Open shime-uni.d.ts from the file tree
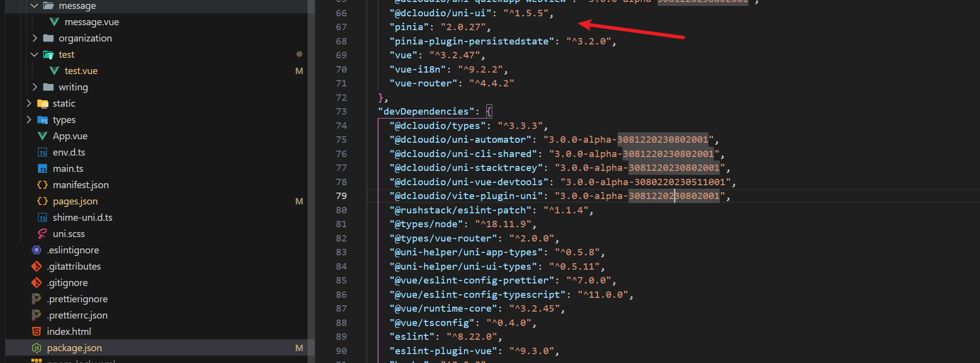The width and height of the screenshot is (980, 363). coord(82,217)
